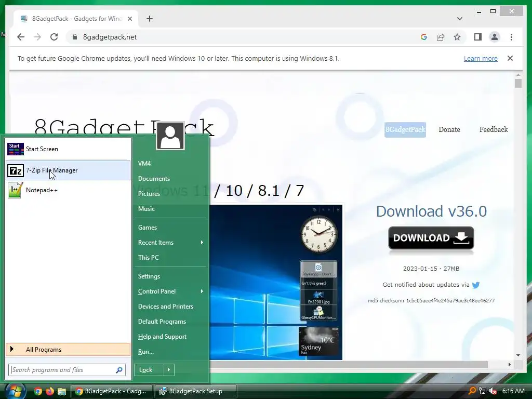Click the Chrome forward arrow
The image size is (532, 399).
37,37
